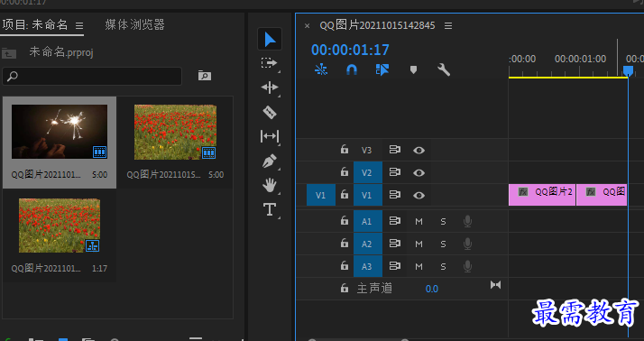644x341 pixels.
Task: Go up one folder level icon
Action: click(9, 53)
